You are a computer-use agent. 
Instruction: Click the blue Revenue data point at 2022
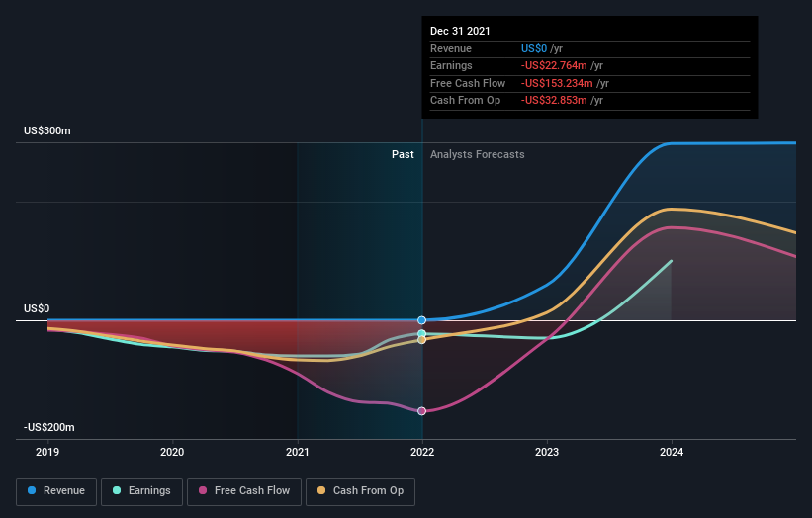click(x=421, y=320)
